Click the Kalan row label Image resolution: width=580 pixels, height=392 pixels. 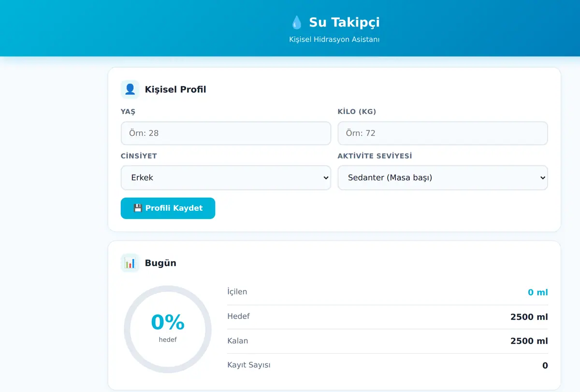(237, 341)
